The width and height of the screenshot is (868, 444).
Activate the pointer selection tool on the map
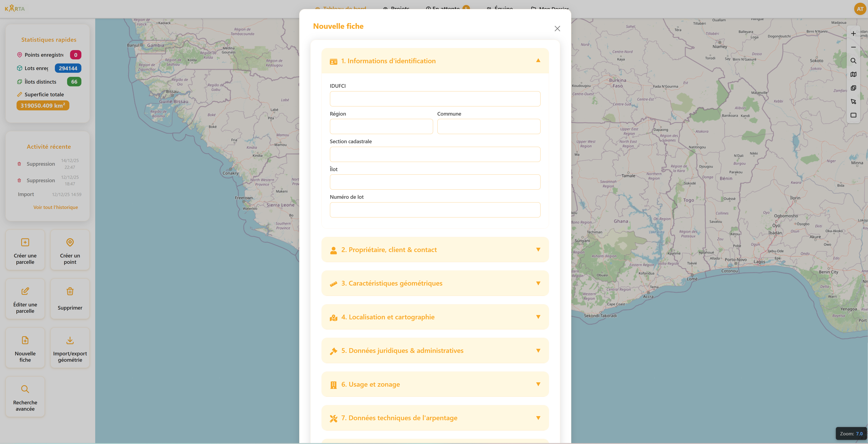click(x=853, y=101)
